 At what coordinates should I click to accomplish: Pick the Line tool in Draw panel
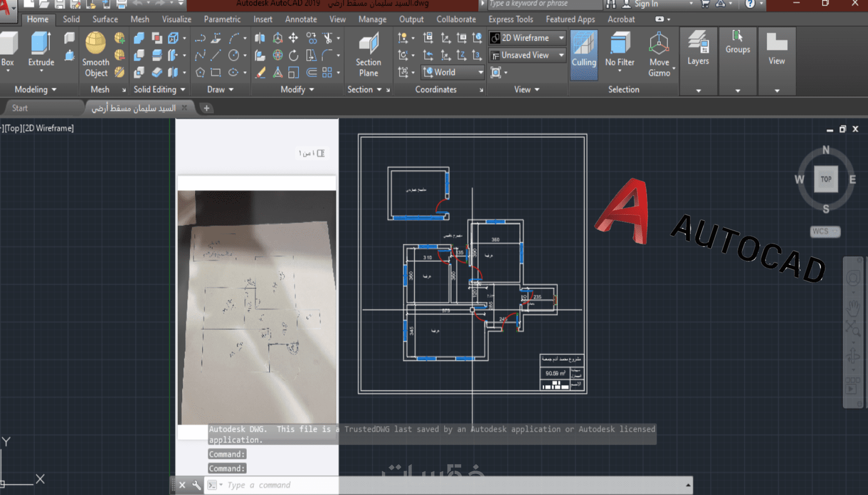(216, 55)
